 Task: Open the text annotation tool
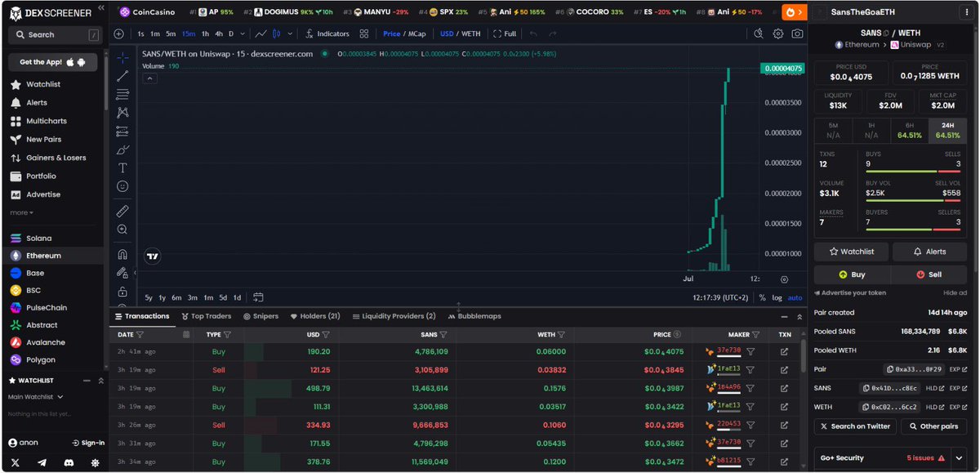(122, 167)
